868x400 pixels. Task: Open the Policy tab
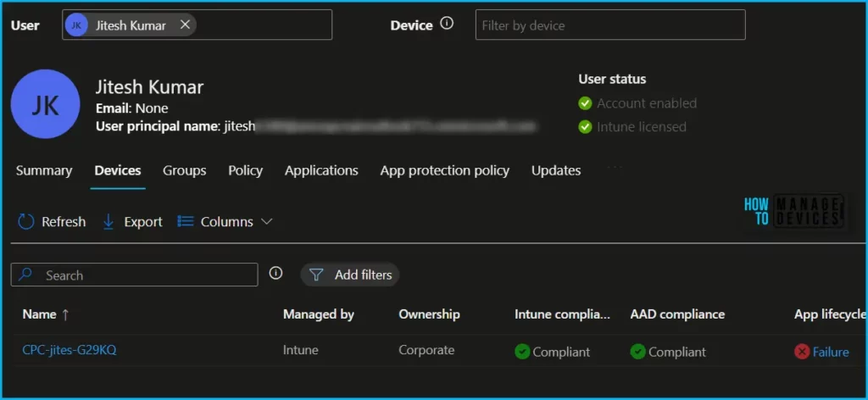click(245, 170)
